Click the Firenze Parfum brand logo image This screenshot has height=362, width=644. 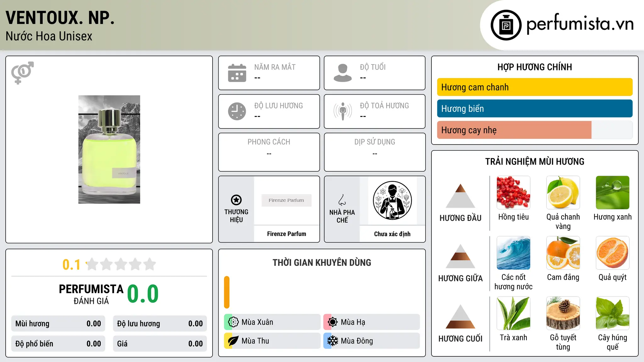pyautogui.click(x=286, y=200)
